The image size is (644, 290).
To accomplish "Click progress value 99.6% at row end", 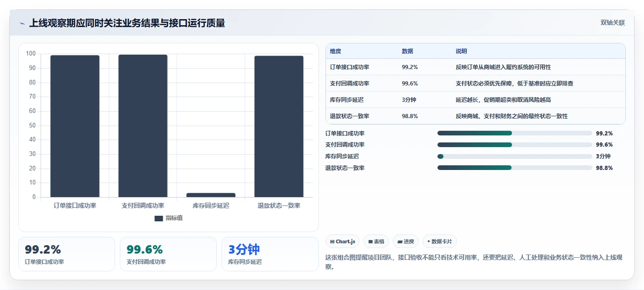I will (x=604, y=145).
